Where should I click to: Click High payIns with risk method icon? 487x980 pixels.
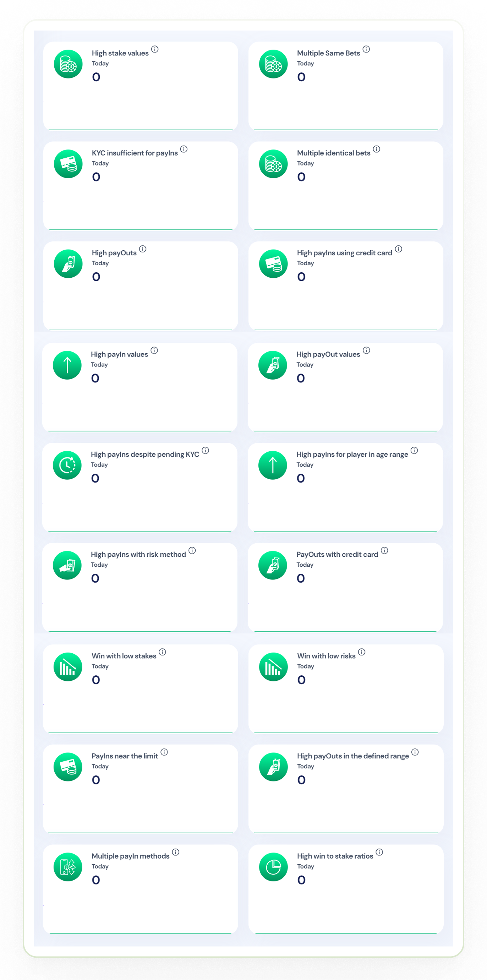coord(67,565)
